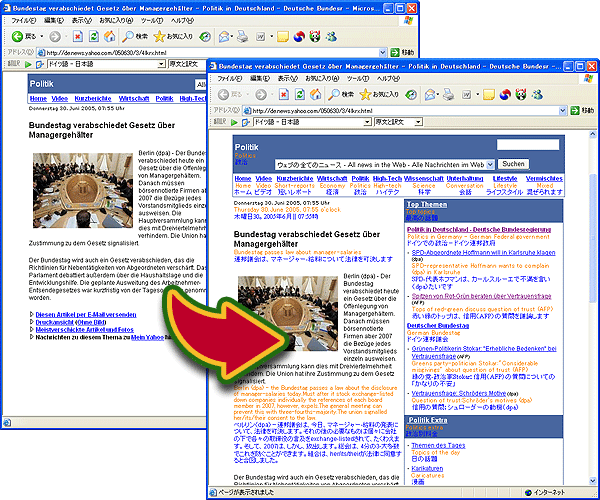Click article photo in front window
This screenshot has width=600, height=500.
pos(288,314)
